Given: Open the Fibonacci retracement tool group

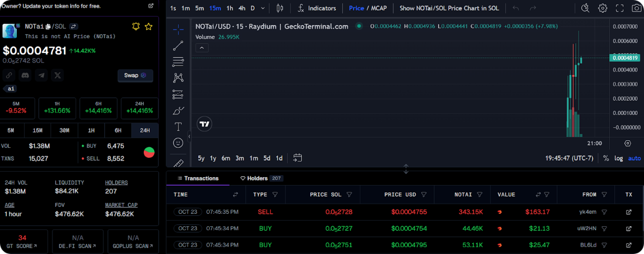Looking at the screenshot, I should (178, 62).
